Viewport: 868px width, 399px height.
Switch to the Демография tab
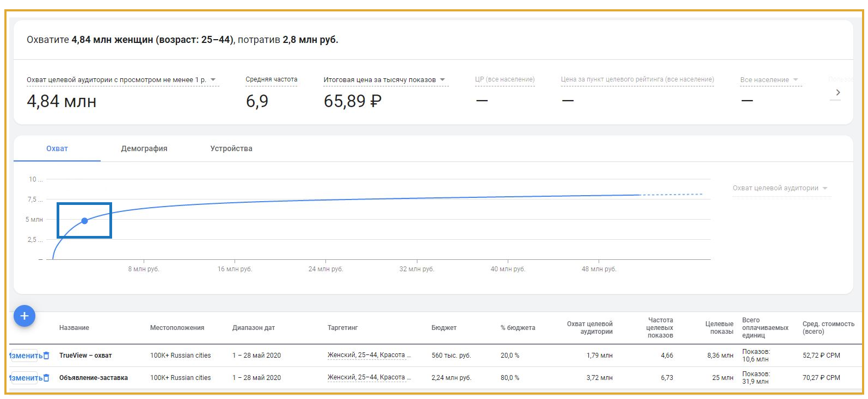coord(144,148)
